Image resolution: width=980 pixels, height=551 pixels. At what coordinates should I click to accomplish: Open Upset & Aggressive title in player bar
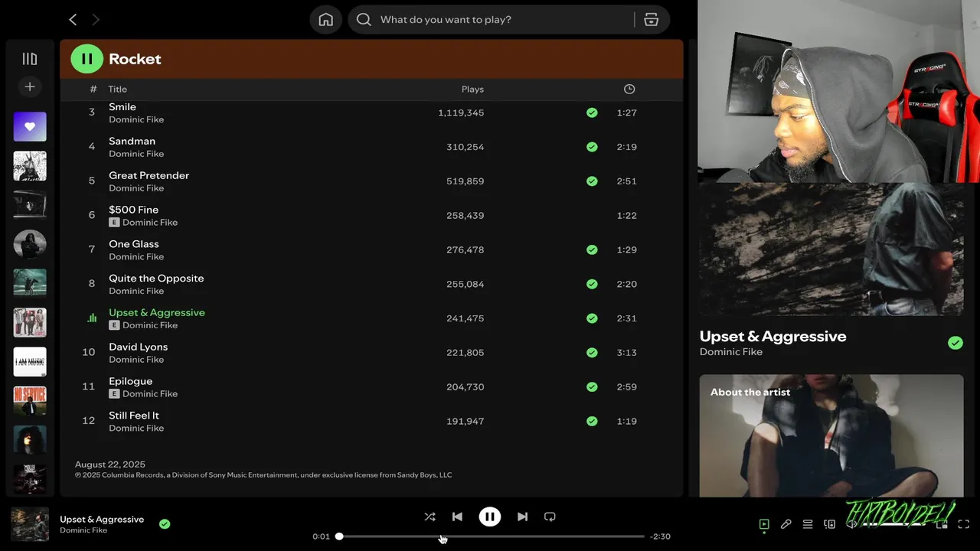click(102, 520)
